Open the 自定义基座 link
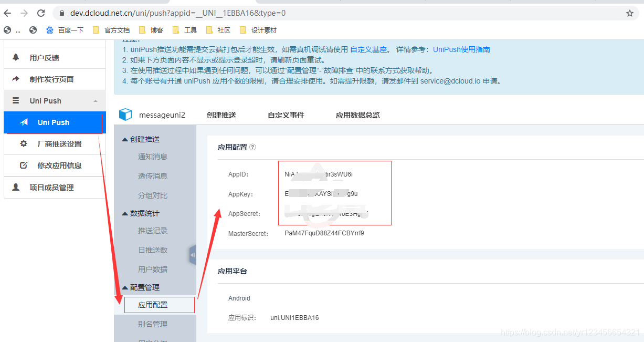Screen dimensions: 644x342 pyautogui.click(x=368, y=49)
